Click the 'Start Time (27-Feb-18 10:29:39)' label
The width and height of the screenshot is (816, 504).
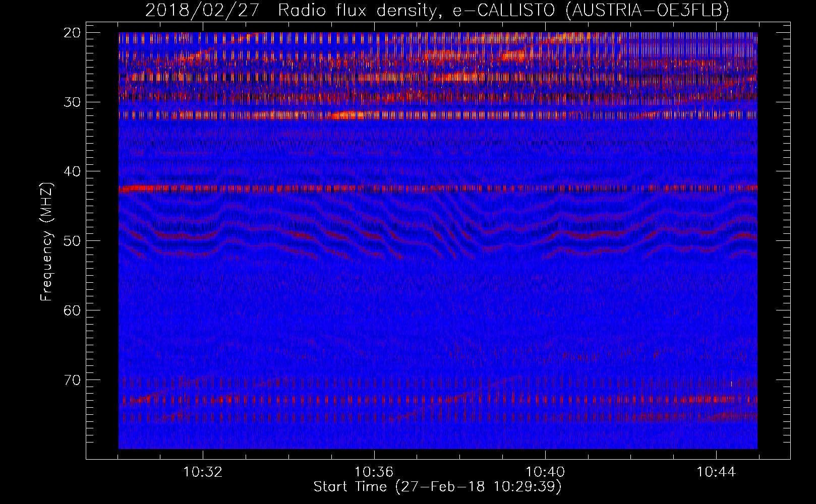pyautogui.click(x=437, y=487)
